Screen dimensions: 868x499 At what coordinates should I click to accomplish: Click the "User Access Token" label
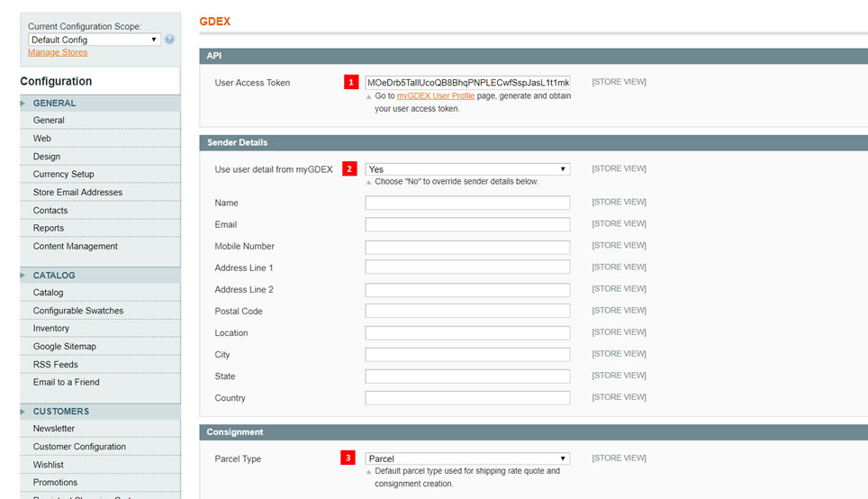[252, 83]
